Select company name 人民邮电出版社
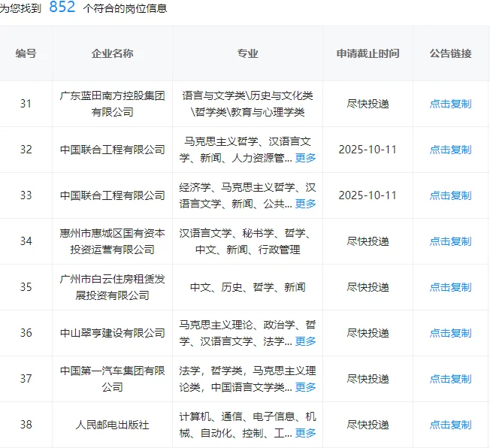The height and width of the screenshot is (448, 490). [112, 425]
